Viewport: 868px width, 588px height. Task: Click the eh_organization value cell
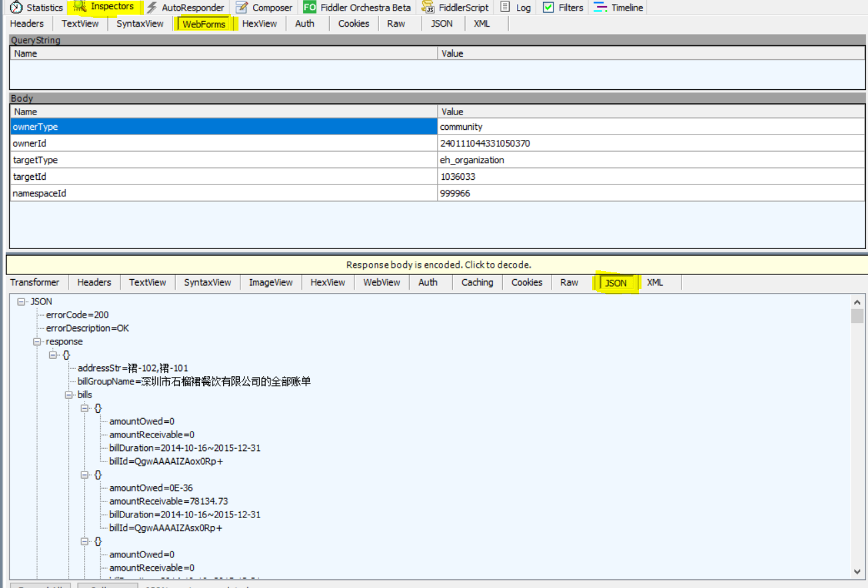click(x=651, y=160)
